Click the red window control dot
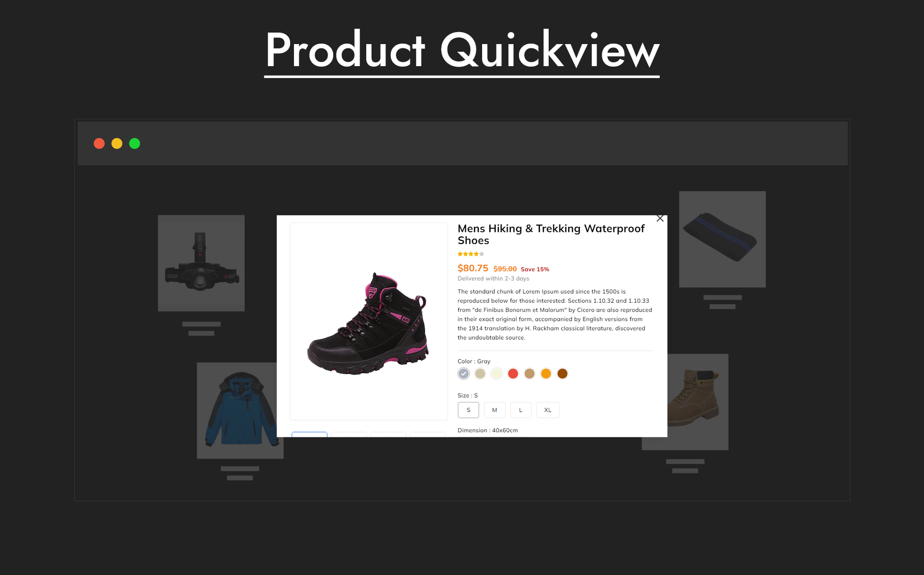 99,144
